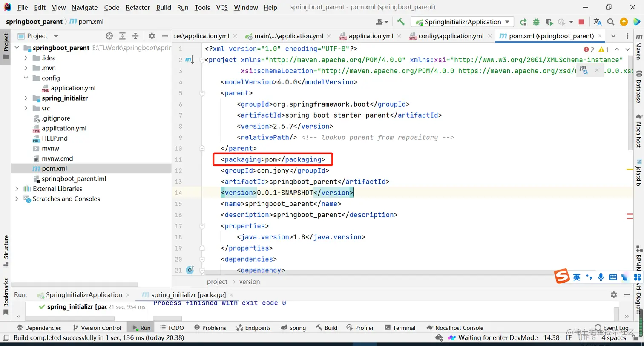Select HELP.md in project tree
The image size is (644, 346).
click(x=55, y=138)
